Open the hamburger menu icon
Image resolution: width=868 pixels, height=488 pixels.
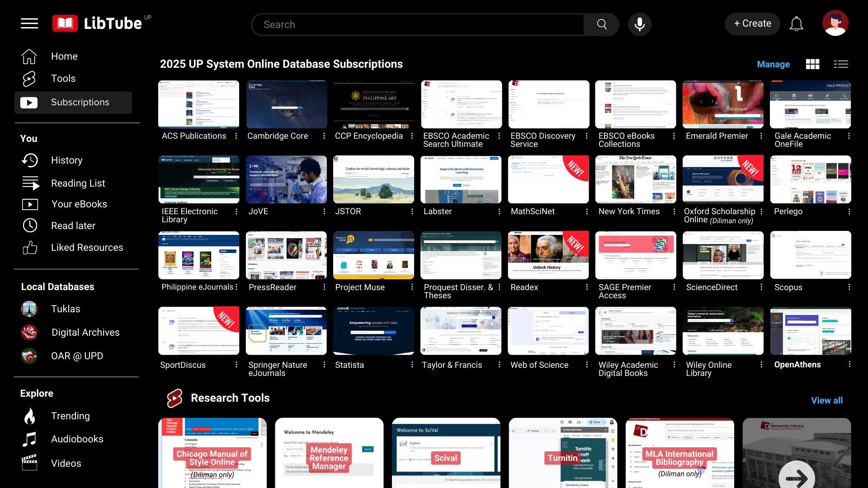coord(29,23)
